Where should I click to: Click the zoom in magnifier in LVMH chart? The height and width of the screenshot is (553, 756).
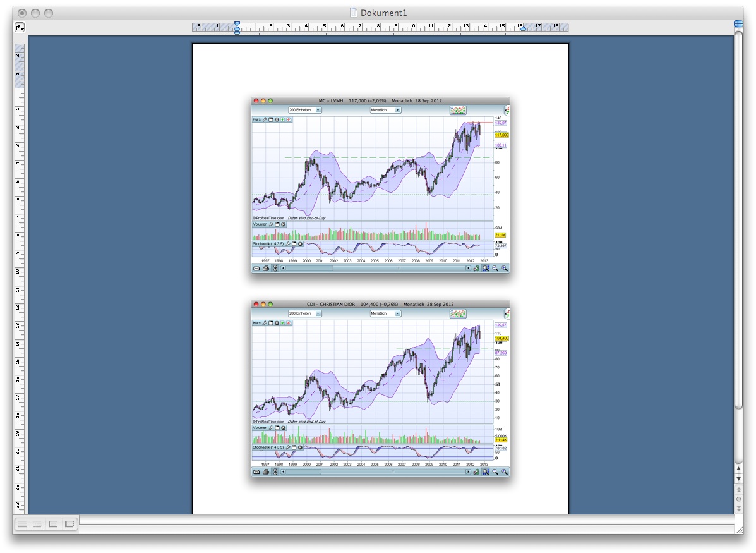(x=505, y=269)
